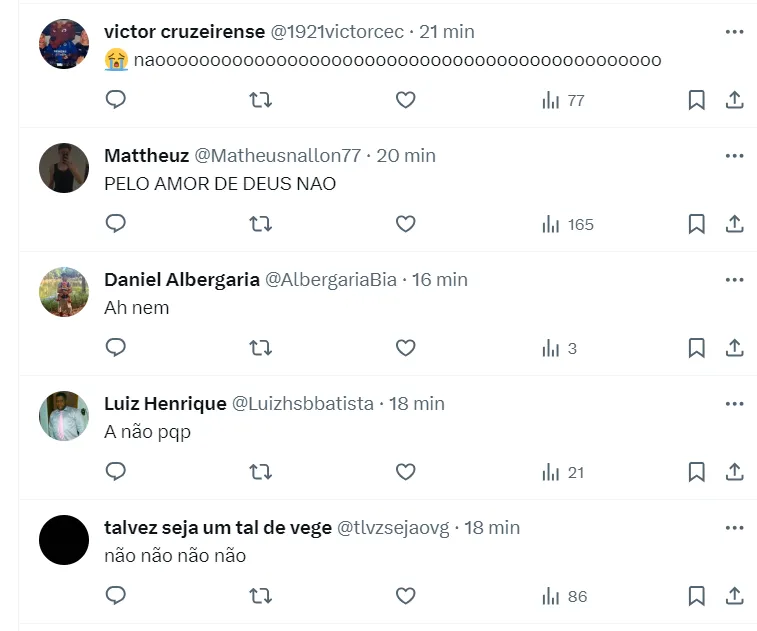Reply to Luiz Henrique's A não pqp tweet
This screenshot has width=757, height=631.
tap(116, 472)
